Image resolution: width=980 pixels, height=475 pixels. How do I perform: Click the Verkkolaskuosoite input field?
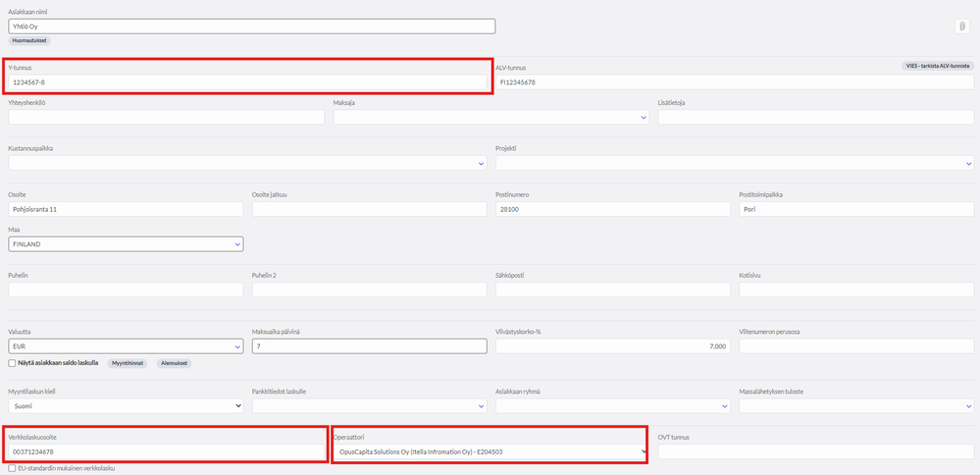pyautogui.click(x=167, y=451)
